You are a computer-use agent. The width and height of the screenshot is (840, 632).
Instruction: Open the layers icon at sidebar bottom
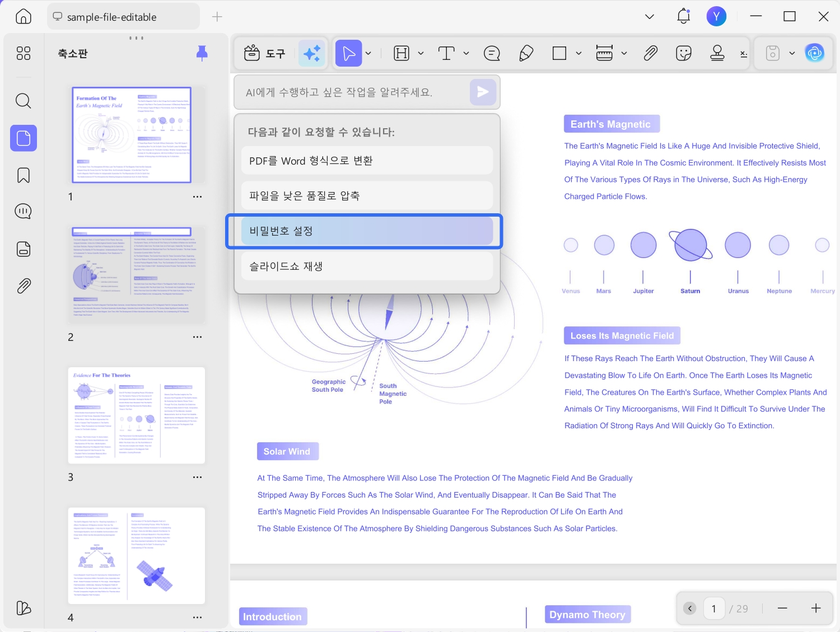coord(24,608)
